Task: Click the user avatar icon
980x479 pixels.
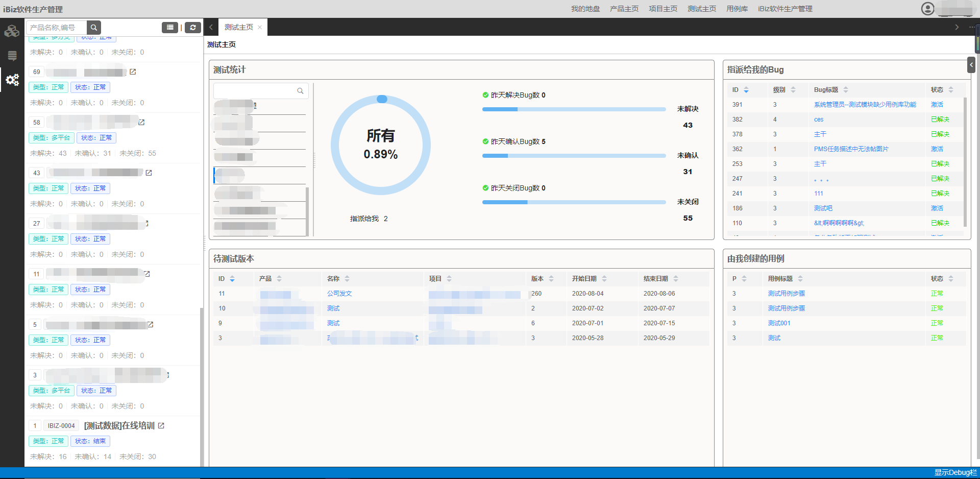Action: (928, 9)
